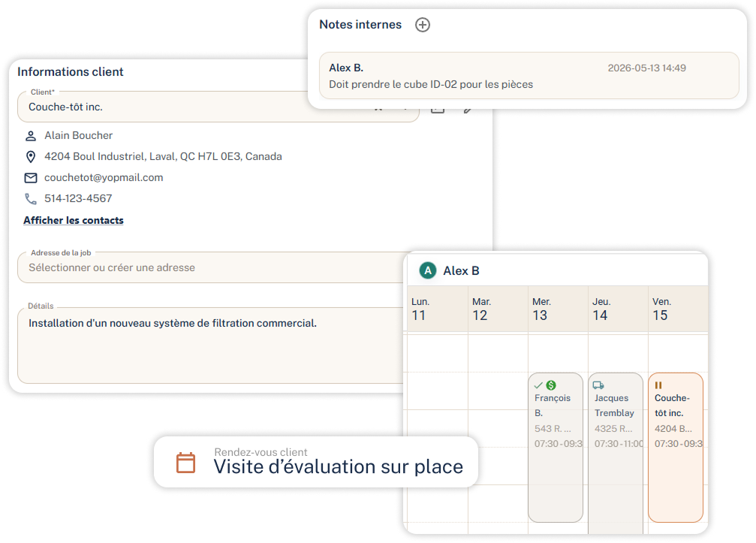Click the note timestamp 2026-05-13 14:49
Image resolution: width=756 pixels, height=543 pixels.
pos(646,68)
